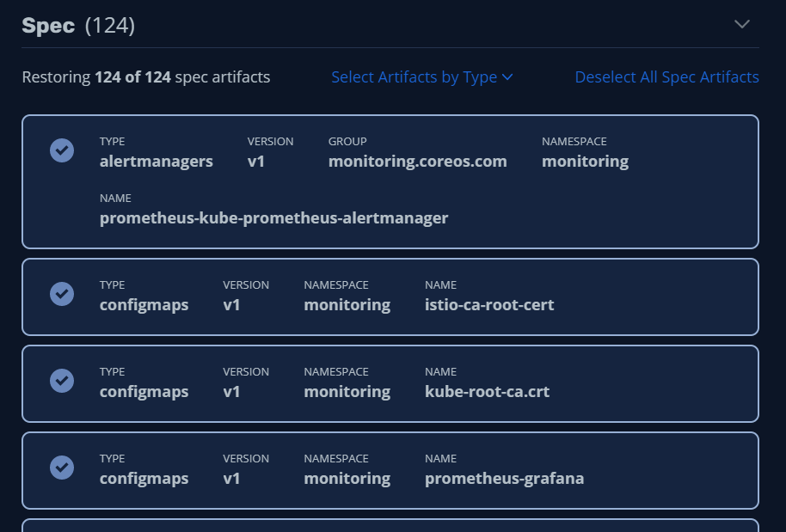
Task: Click the alertmanagers type value
Action: coord(157,162)
